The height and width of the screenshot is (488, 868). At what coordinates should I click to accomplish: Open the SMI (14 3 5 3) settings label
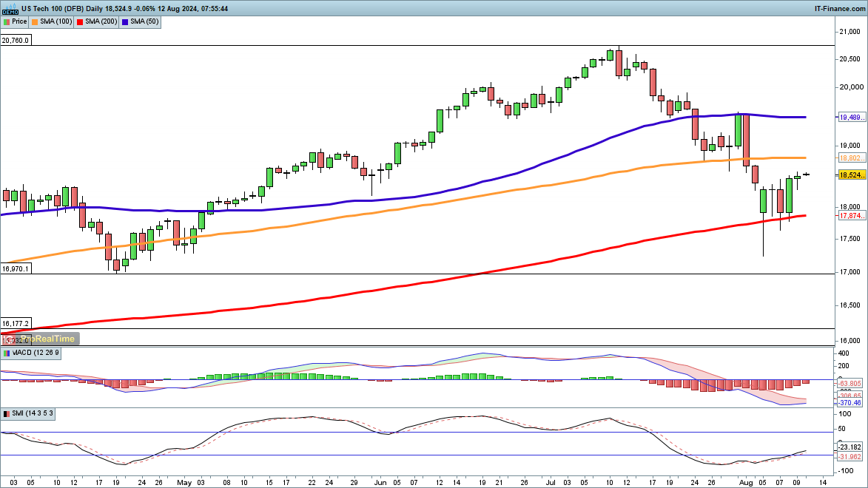(x=32, y=413)
